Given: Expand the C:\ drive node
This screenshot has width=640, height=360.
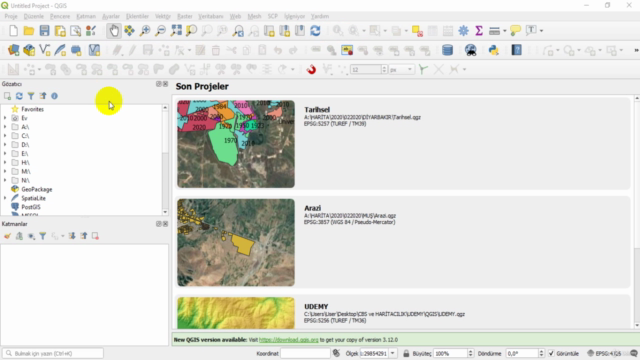Looking at the screenshot, I should pos(5,136).
